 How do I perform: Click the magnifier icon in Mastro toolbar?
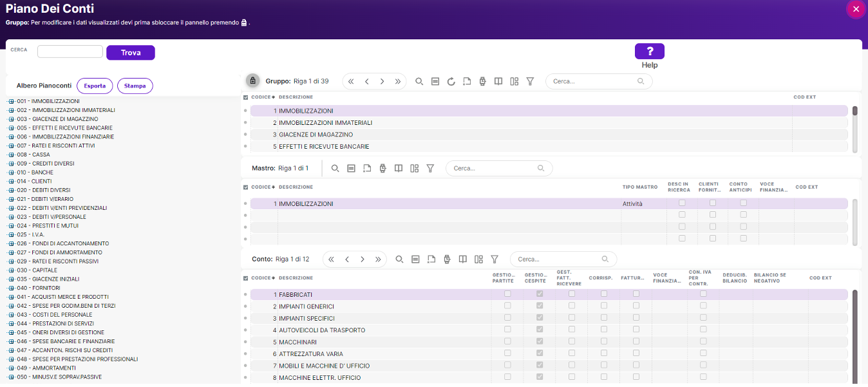(335, 168)
